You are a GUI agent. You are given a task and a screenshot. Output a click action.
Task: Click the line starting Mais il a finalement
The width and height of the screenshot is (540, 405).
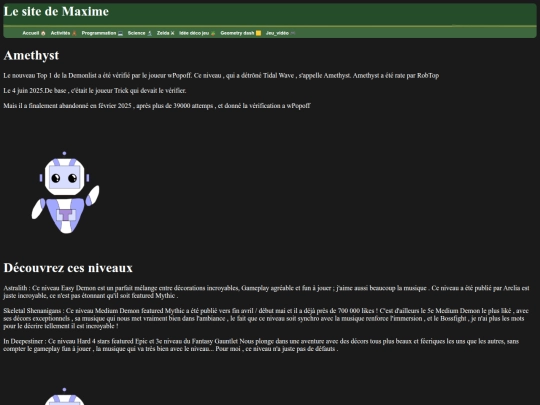(x=157, y=106)
